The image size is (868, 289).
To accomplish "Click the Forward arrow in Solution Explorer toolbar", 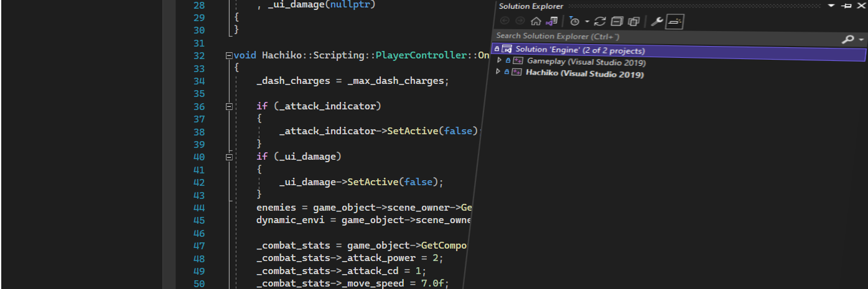I will tap(520, 22).
